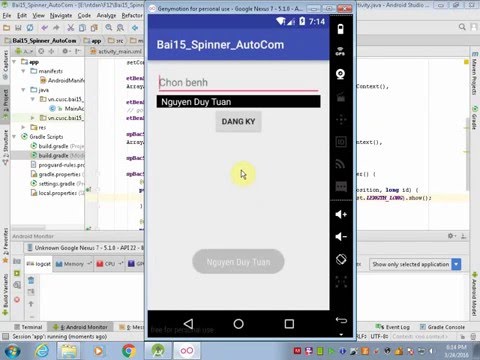Open the Gradle Console panel
The height and width of the screenshot is (360, 480).
(x=442, y=327)
